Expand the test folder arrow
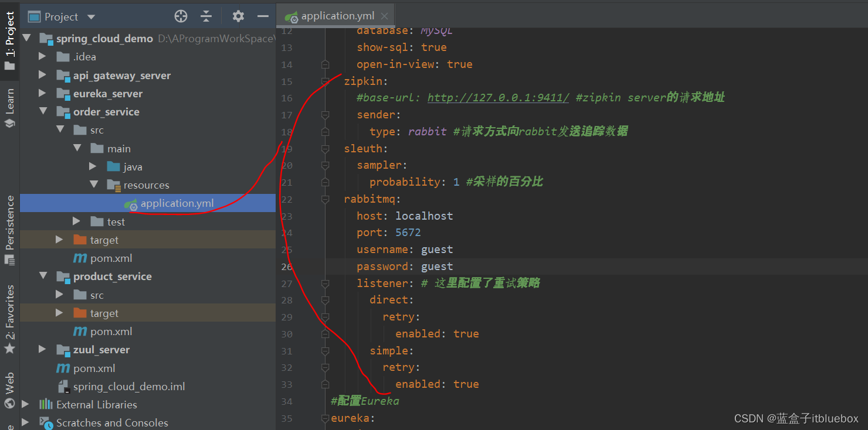Image resolution: width=868 pixels, height=430 pixels. (76, 221)
